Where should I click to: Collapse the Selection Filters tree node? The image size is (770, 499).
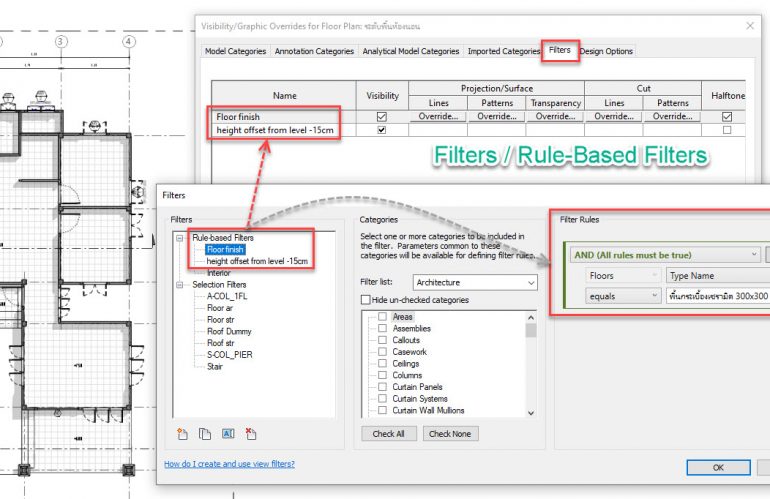[x=180, y=285]
